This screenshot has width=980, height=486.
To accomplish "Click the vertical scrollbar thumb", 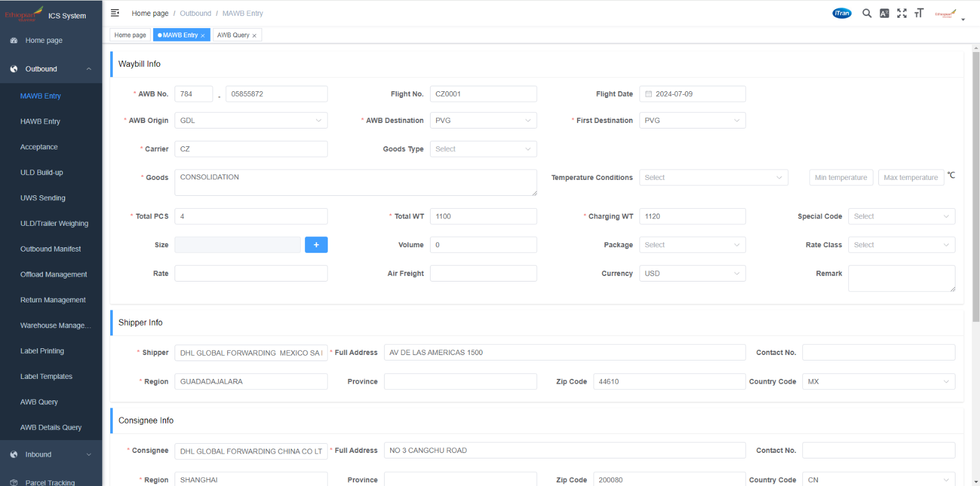I will tap(976, 187).
